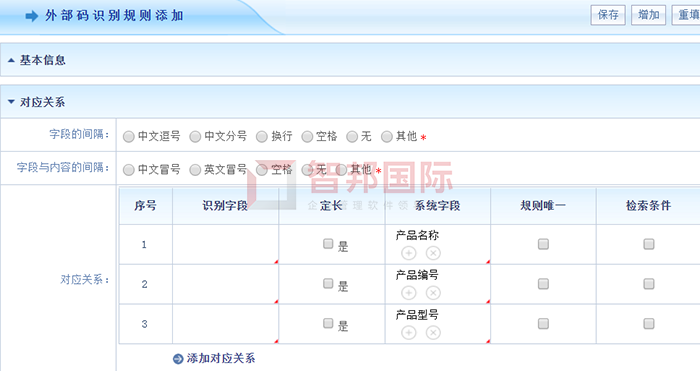The image size is (700, 371).
Task: Click the remove icon under 产品编号
Action: tap(433, 293)
